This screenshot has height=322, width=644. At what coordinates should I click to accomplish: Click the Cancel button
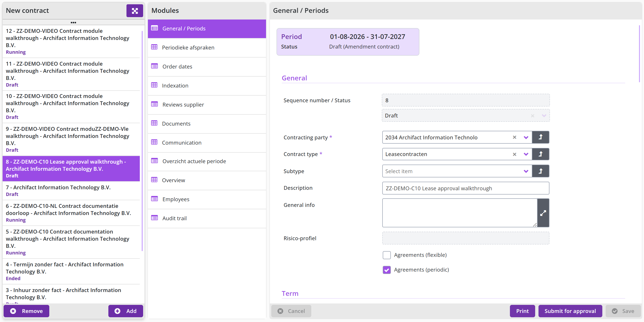291,311
